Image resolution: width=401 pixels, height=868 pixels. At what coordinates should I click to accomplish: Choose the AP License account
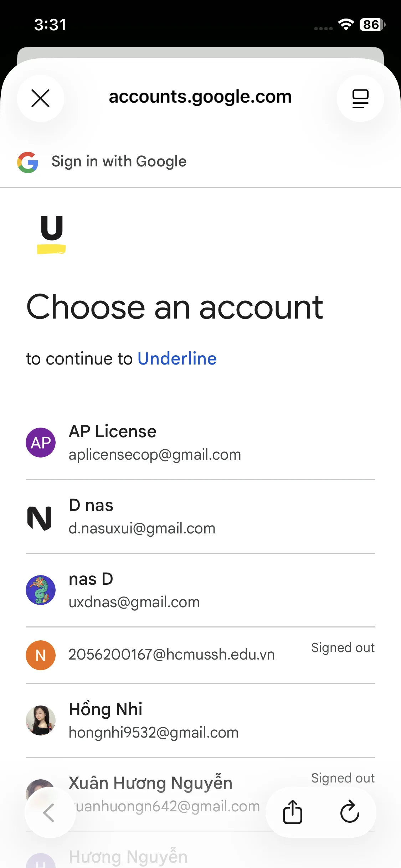[155, 443]
